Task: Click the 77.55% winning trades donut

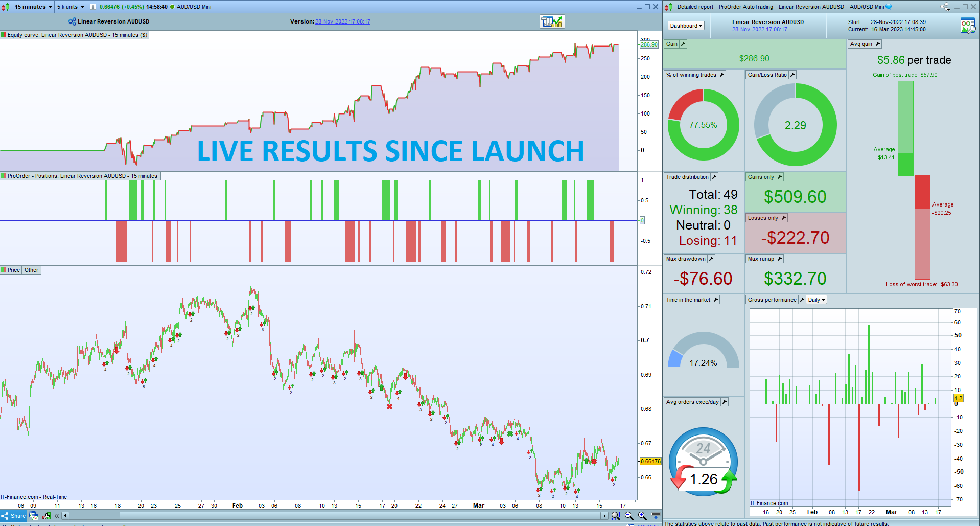Action: pyautogui.click(x=704, y=125)
